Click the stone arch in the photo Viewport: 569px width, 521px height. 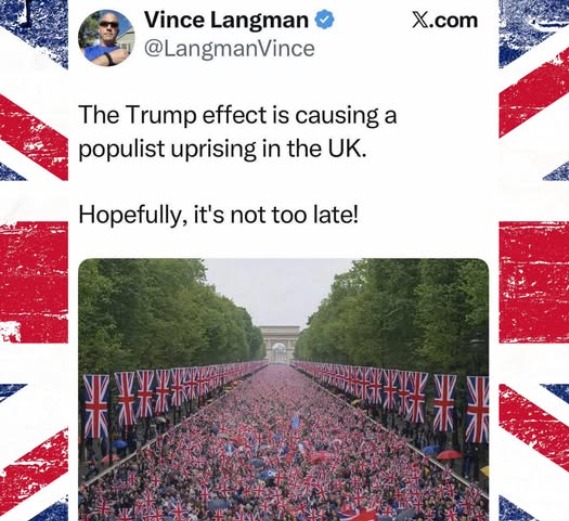279,344
